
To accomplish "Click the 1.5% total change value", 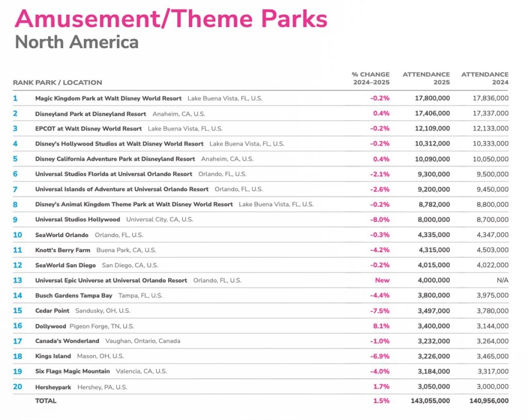I will 381,401.
